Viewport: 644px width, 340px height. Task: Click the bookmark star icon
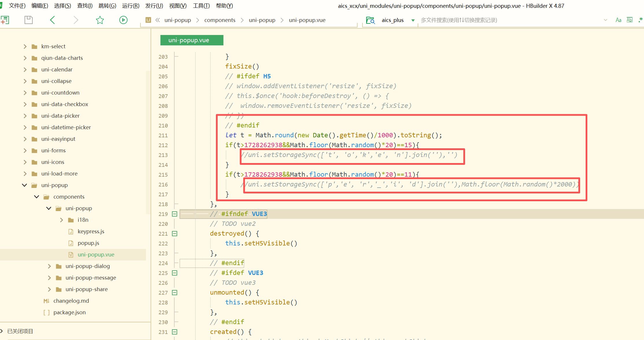(100, 20)
